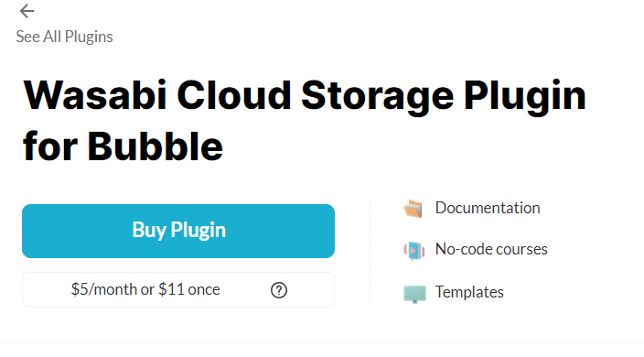The width and height of the screenshot is (644, 357).
Task: Click the back arrow icon
Action: pyautogui.click(x=27, y=11)
